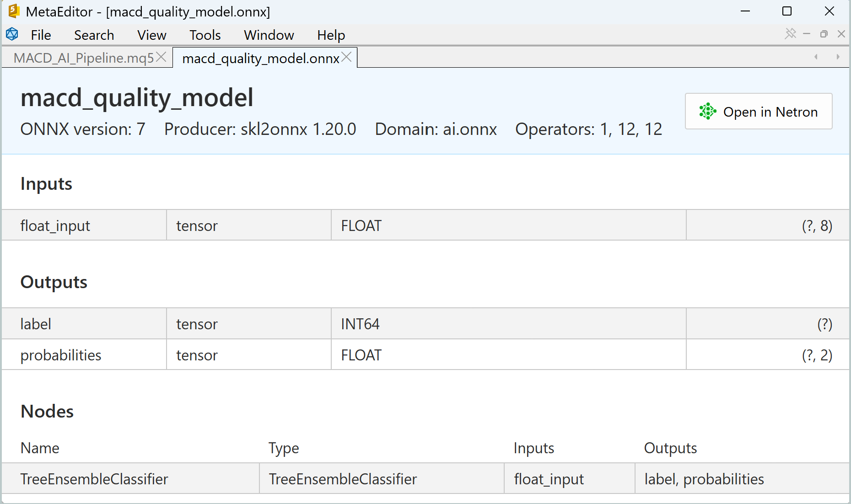
Task: Minimize the inner document window
Action: [x=807, y=34]
